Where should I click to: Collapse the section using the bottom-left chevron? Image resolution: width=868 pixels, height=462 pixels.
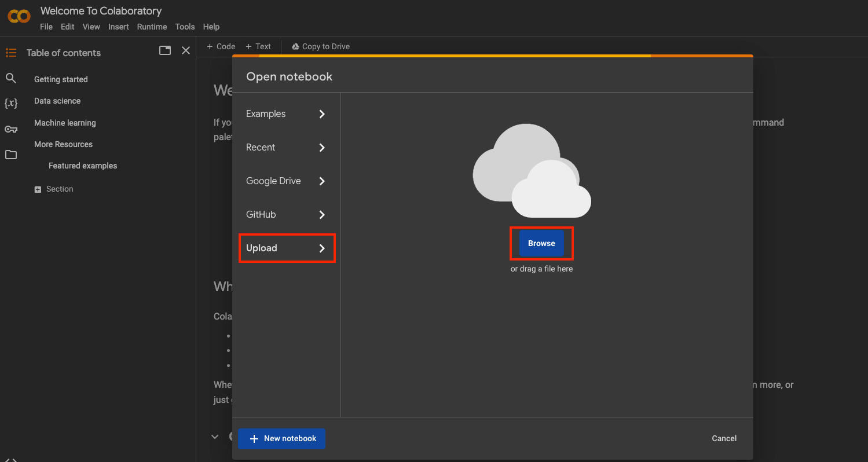click(x=214, y=437)
